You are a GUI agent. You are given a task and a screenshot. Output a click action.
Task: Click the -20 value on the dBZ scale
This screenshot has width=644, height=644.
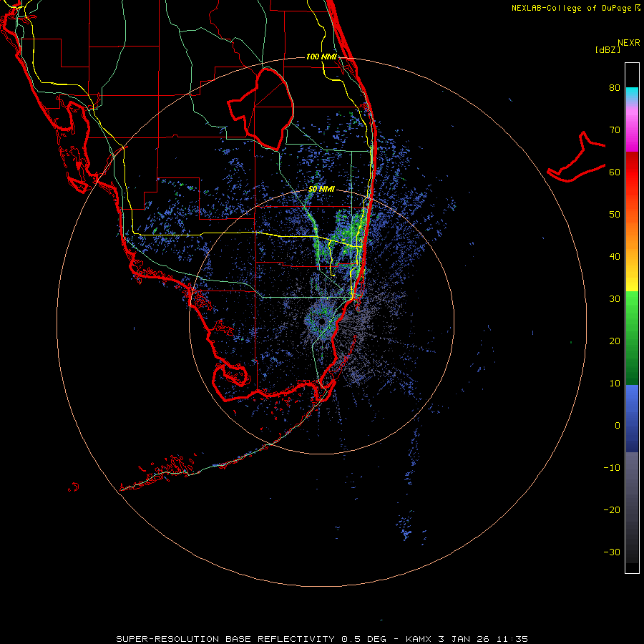612,510
